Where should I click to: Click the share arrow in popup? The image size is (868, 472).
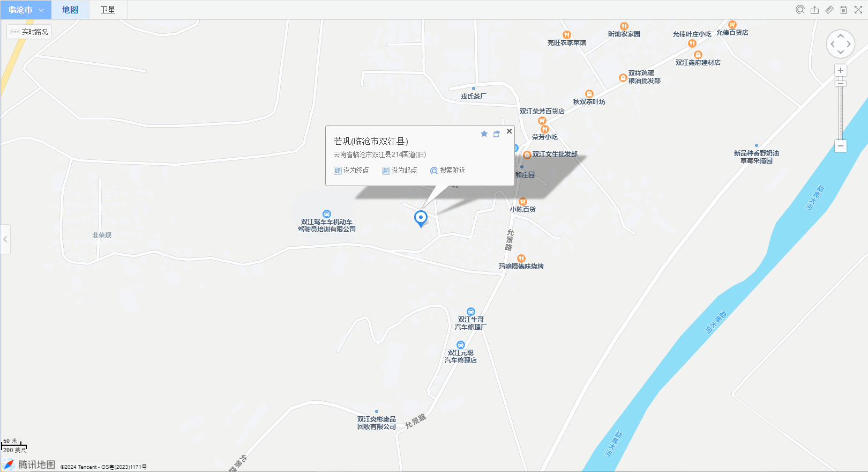(x=497, y=134)
